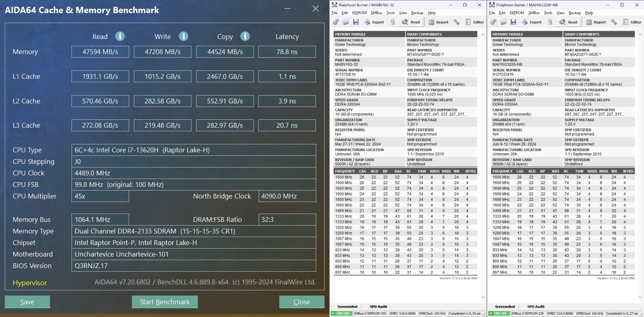Click scroll-up arrow in MA0N16G-32 window
Screen dimensions: 644x317
(483, 35)
